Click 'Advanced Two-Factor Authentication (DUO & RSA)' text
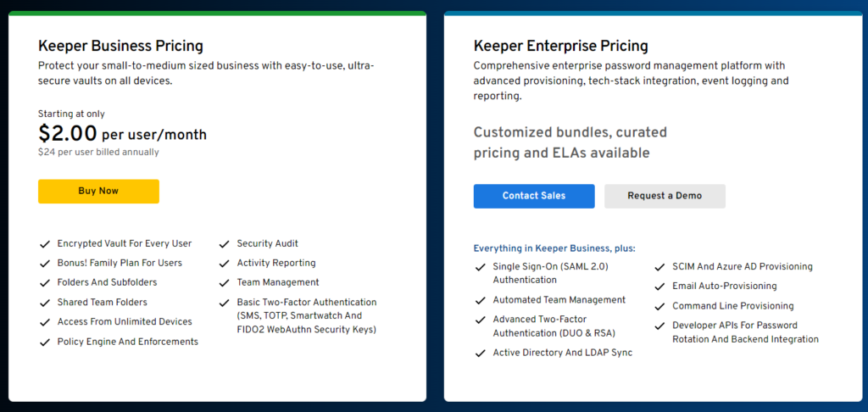The image size is (868, 412). [554, 326]
